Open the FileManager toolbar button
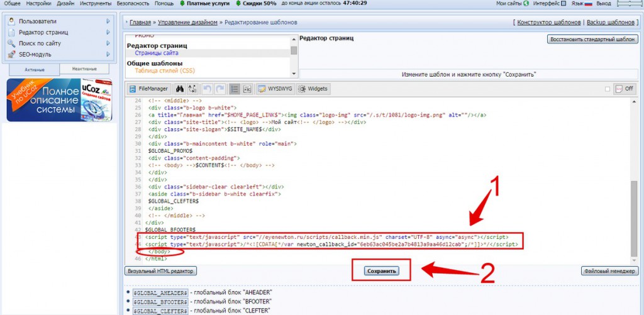 148,89
